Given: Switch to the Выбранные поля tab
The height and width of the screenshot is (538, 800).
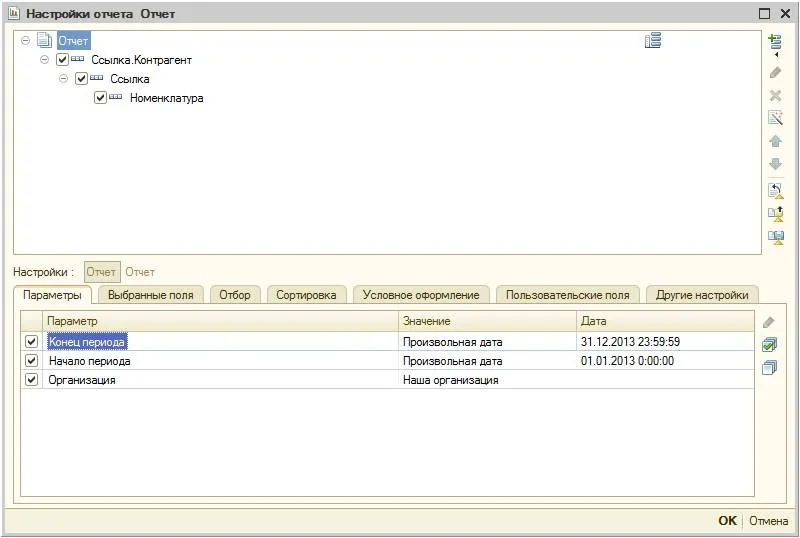Looking at the screenshot, I should point(151,295).
